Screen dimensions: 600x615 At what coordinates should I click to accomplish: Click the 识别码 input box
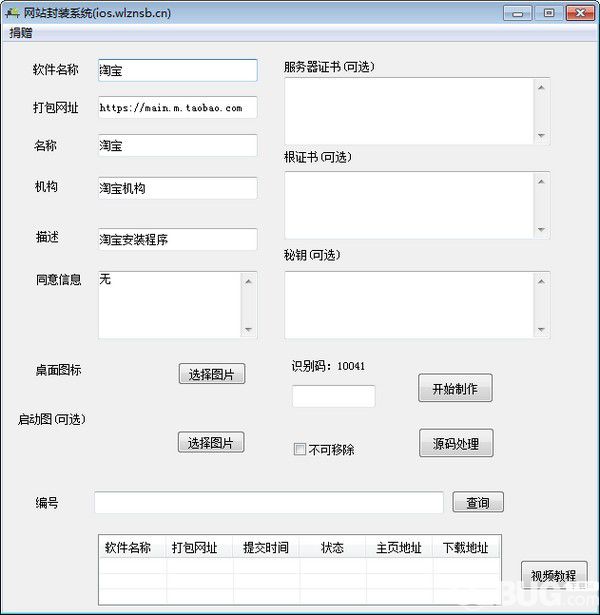333,396
